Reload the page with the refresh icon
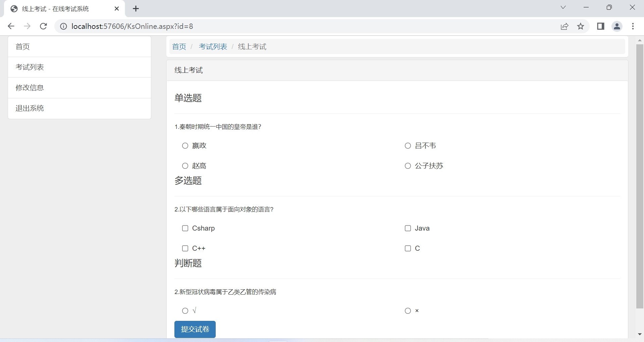The height and width of the screenshot is (342, 644). pyautogui.click(x=43, y=26)
